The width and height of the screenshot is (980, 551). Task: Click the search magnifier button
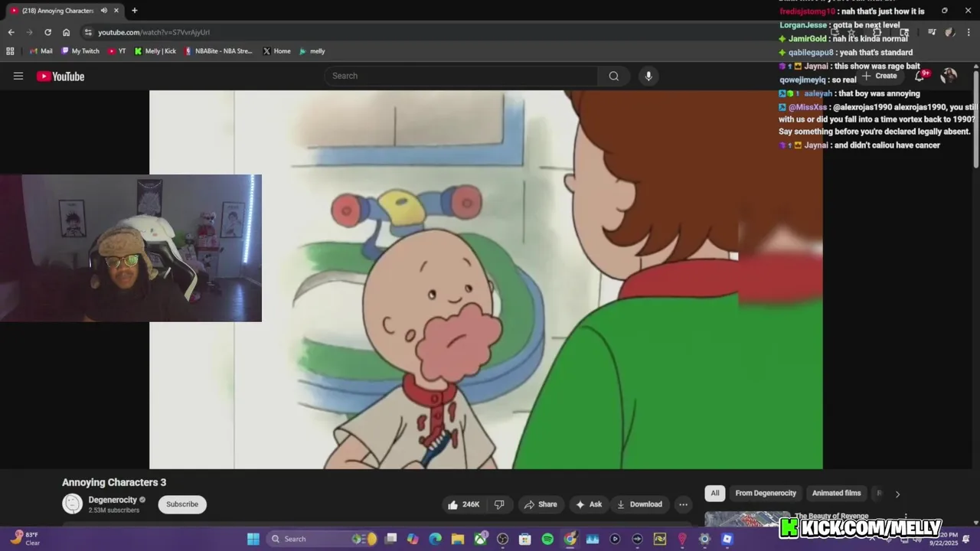tap(613, 76)
